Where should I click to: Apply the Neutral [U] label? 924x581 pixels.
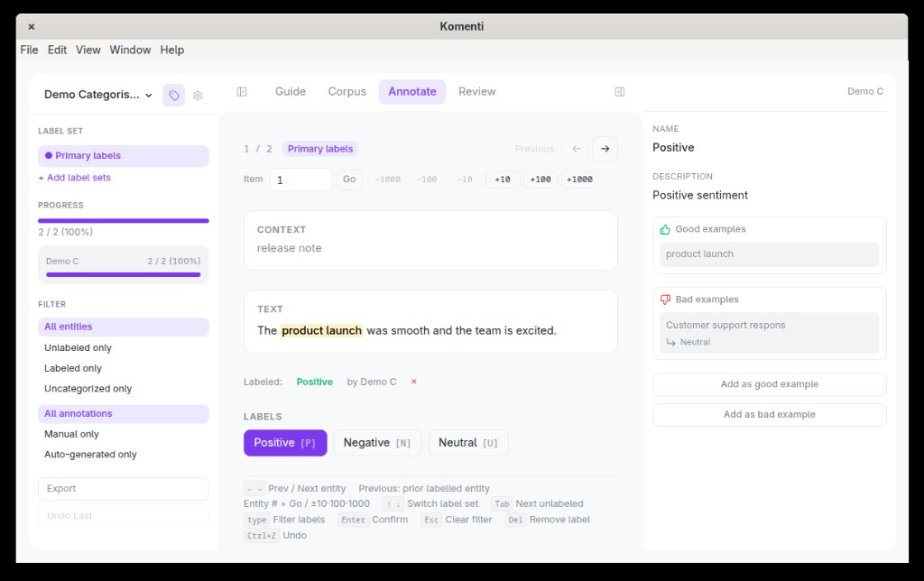pyautogui.click(x=468, y=443)
